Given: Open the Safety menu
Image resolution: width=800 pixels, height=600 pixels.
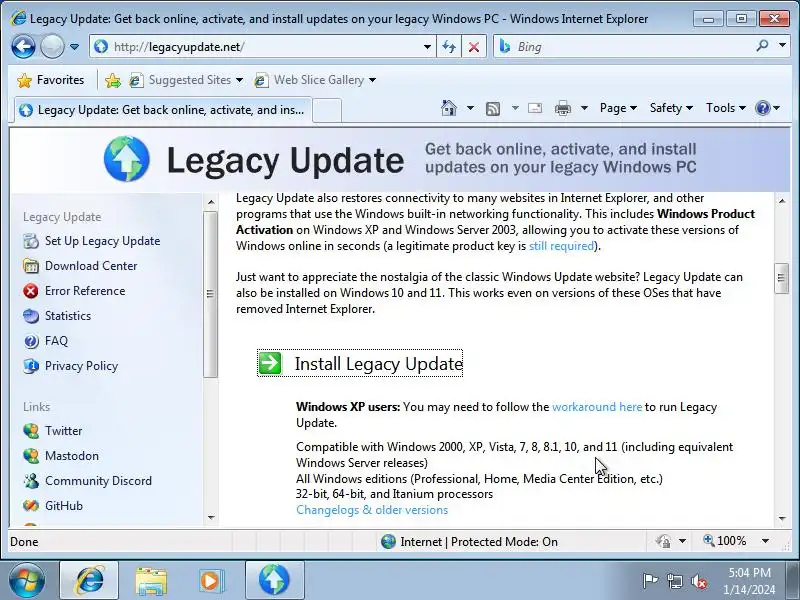Looking at the screenshot, I should [671, 108].
